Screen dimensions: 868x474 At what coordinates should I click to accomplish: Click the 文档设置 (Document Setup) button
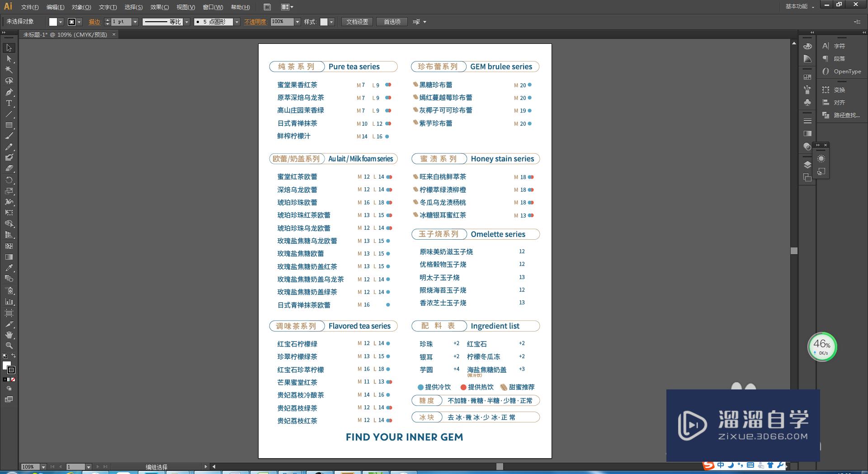tap(357, 21)
